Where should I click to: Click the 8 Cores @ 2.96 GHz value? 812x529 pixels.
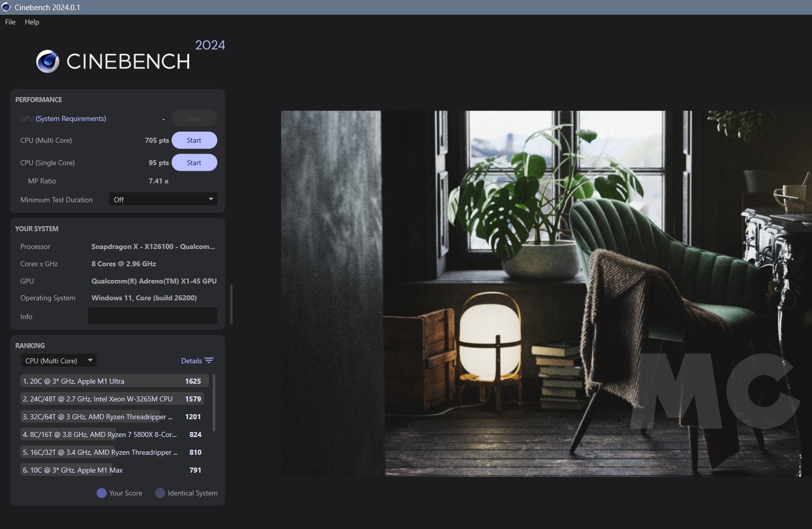click(x=124, y=264)
